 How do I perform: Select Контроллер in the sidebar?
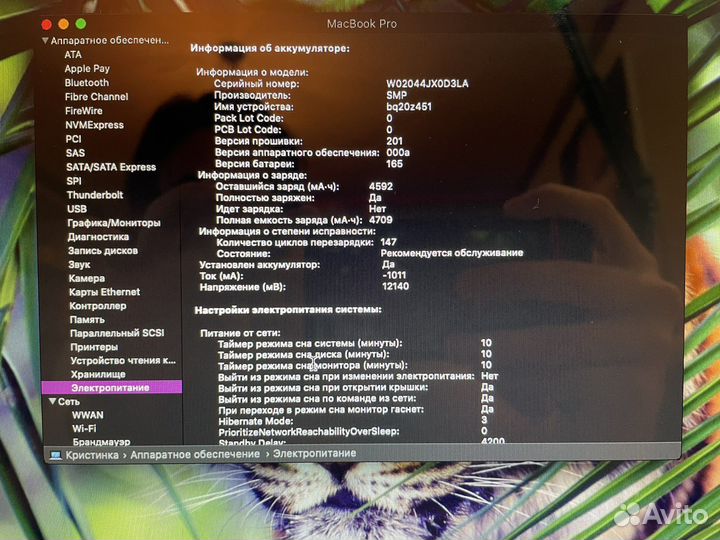coord(98,306)
